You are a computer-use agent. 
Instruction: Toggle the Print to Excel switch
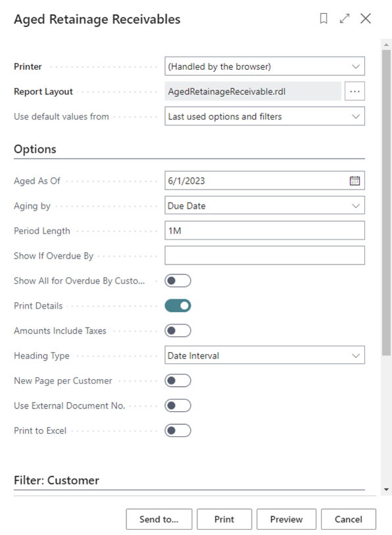pos(178,430)
